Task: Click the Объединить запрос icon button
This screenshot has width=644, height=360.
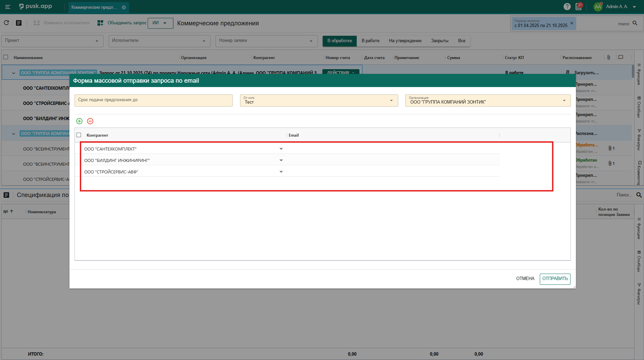Action: click(100, 23)
